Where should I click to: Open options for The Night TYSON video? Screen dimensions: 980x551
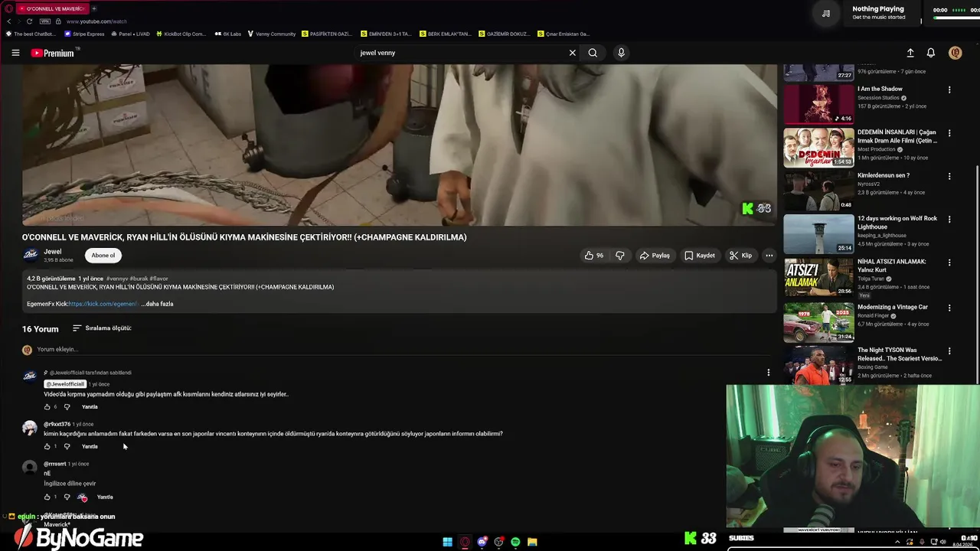coord(949,352)
